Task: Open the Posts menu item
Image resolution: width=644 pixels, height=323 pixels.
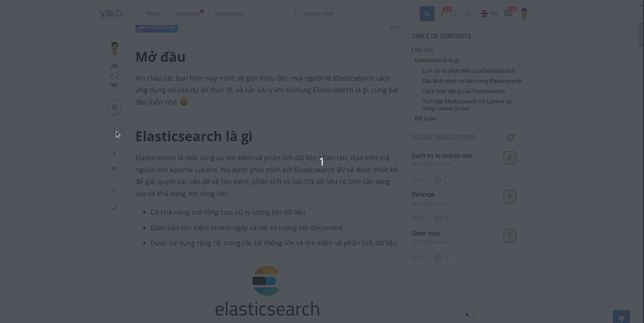Action: point(154,14)
